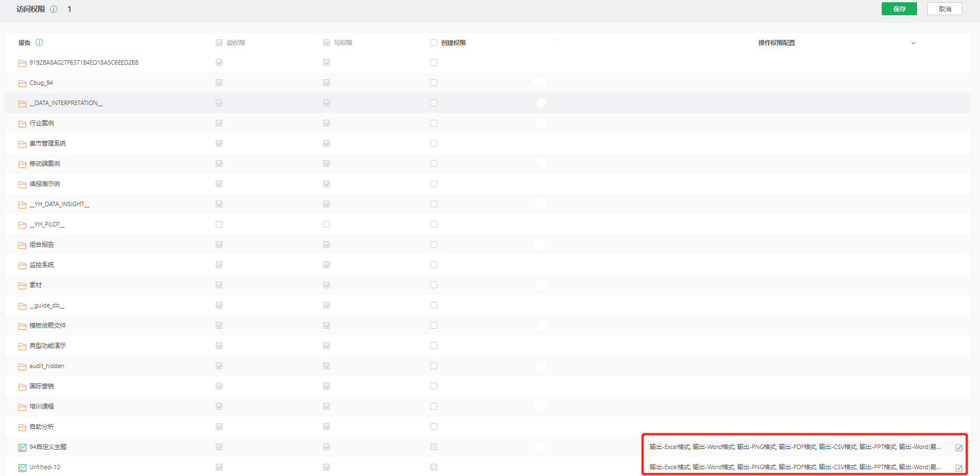
Task: Click the report icon of 94自定义主题
Action: (x=22, y=447)
